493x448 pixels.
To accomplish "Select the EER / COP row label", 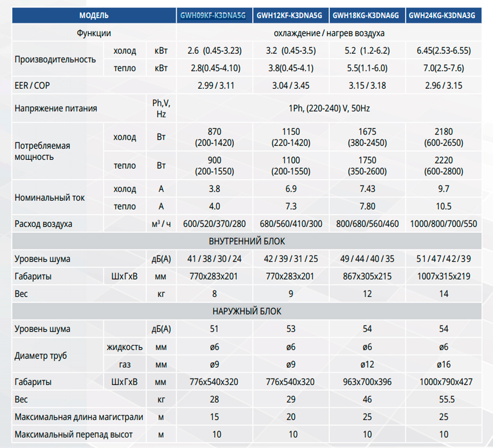I will 32,86.
